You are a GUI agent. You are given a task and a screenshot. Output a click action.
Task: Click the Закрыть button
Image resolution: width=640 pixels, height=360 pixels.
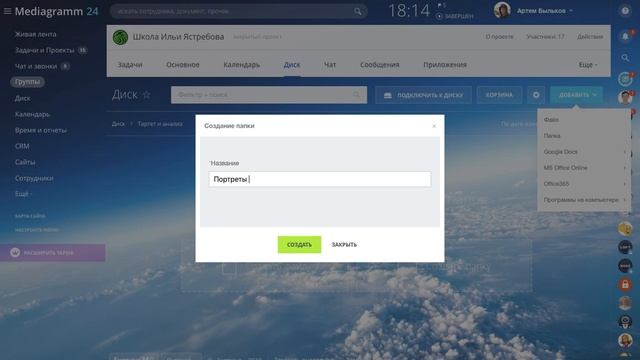344,244
